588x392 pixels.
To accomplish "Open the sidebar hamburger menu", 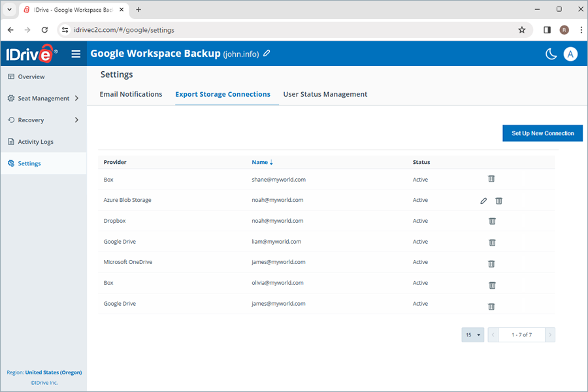I will [x=76, y=54].
